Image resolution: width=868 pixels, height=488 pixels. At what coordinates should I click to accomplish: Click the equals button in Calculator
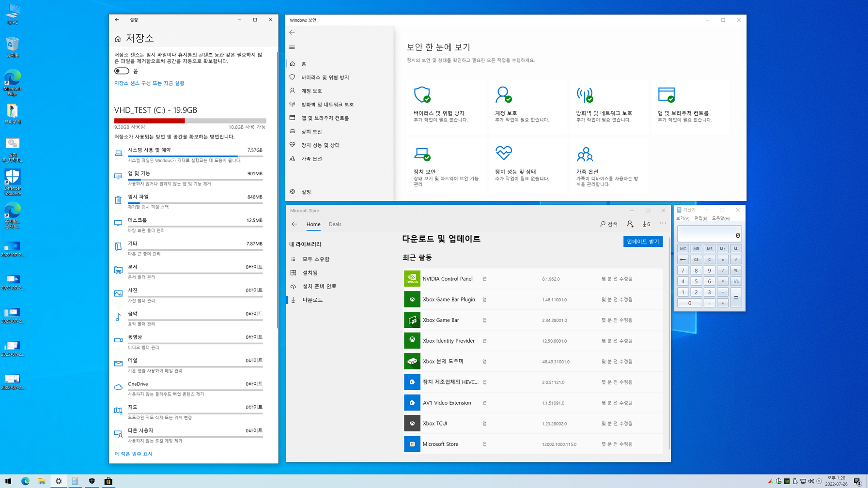(x=736, y=298)
